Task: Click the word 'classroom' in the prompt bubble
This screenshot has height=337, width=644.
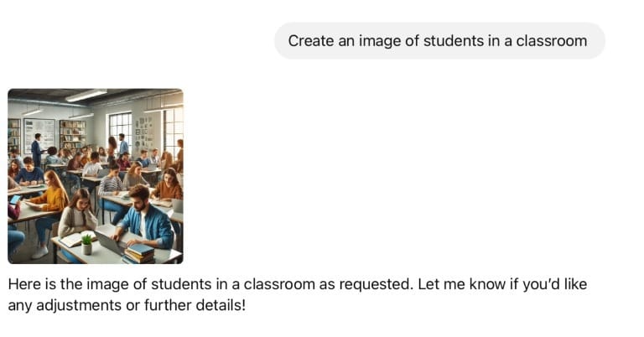Action: [553, 40]
